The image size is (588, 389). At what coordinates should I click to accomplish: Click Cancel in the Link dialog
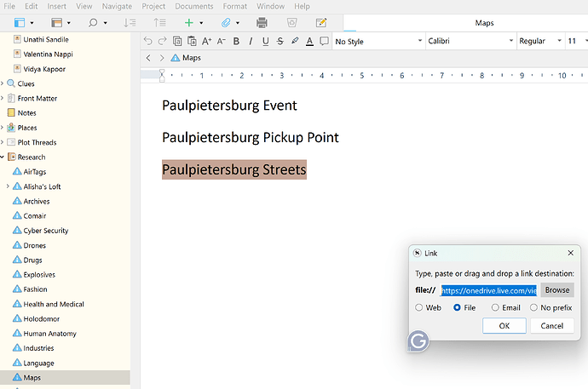click(x=552, y=326)
